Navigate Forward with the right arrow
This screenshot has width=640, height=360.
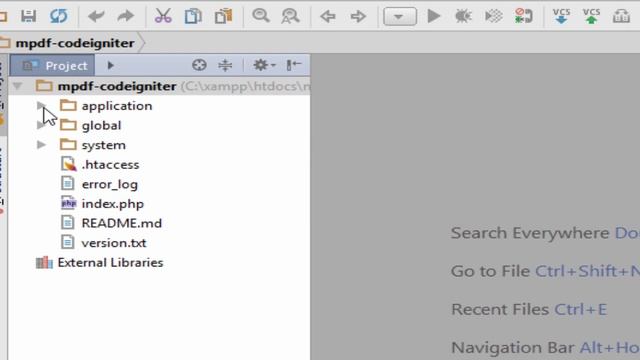(358, 16)
